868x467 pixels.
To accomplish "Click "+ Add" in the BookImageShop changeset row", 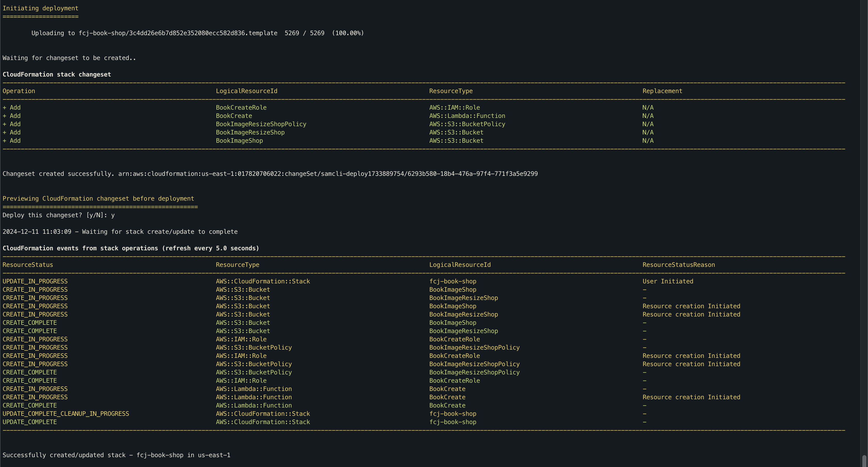I will tap(11, 141).
